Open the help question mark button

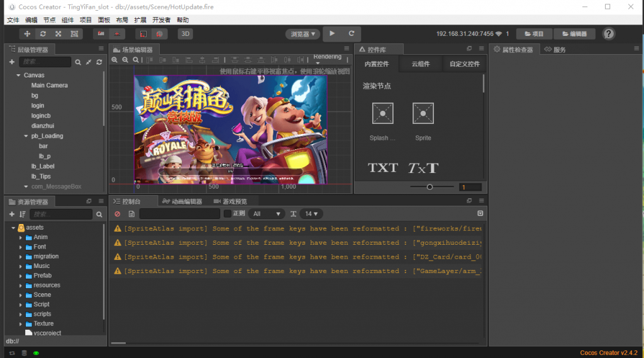point(608,34)
